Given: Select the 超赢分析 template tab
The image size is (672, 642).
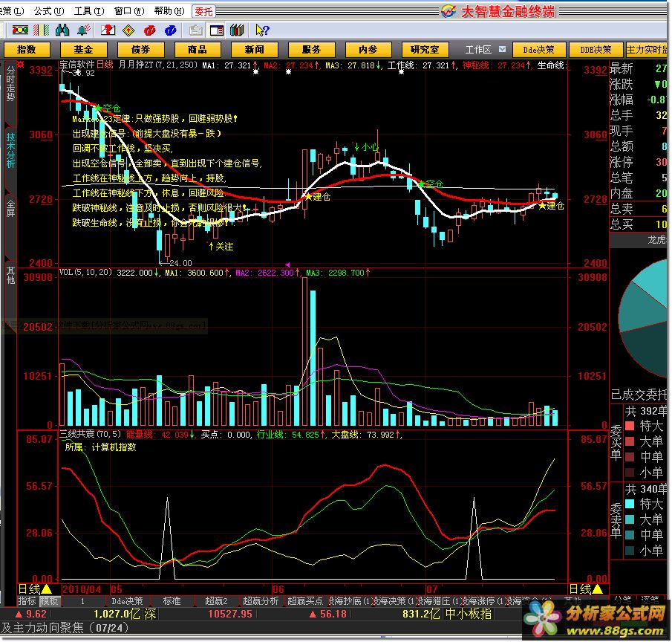Looking at the screenshot, I should 261,601.
